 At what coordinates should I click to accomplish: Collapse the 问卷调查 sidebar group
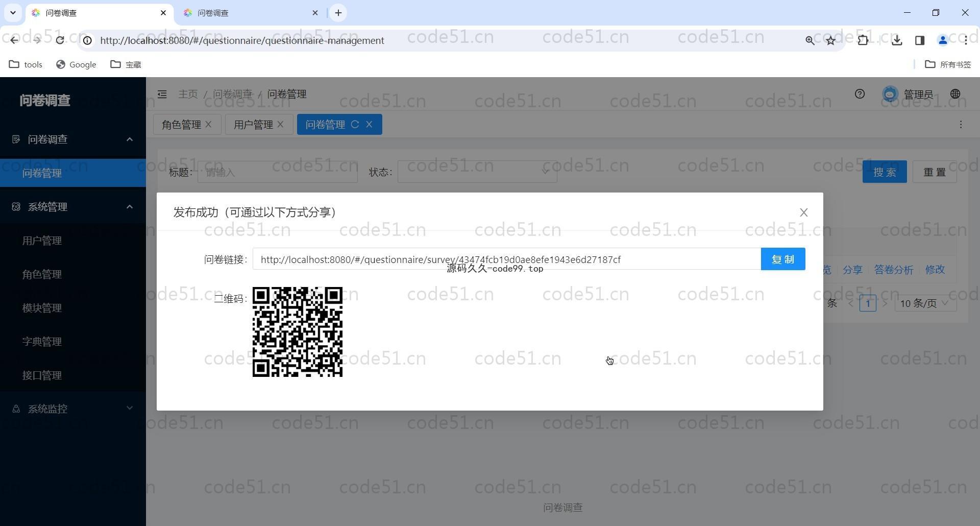pos(73,139)
